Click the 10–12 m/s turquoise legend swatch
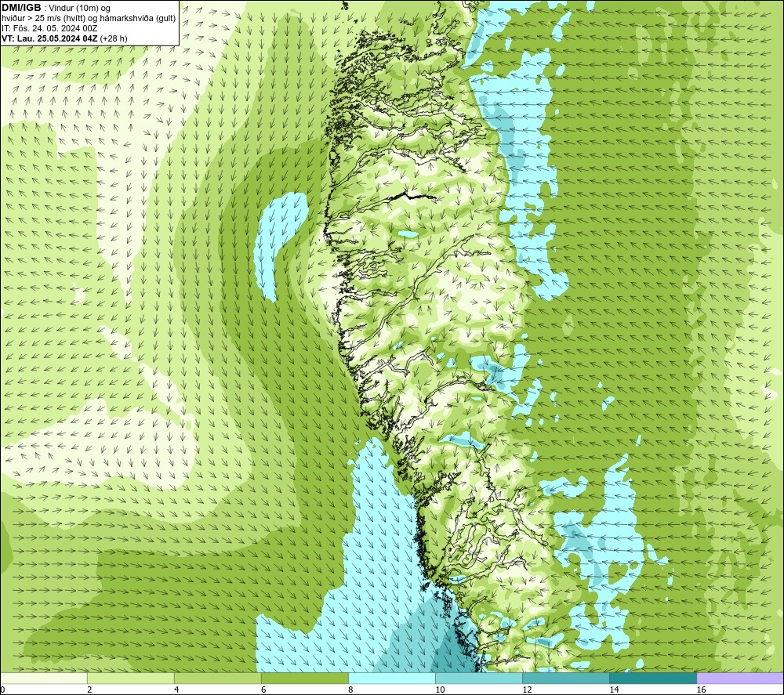Image resolution: width=784 pixels, height=695 pixels. [x=479, y=679]
